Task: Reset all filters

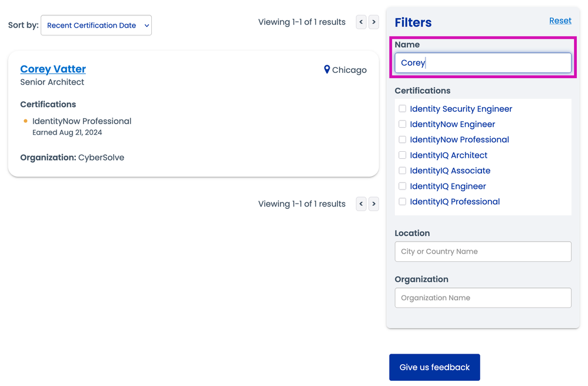Action: coord(560,21)
